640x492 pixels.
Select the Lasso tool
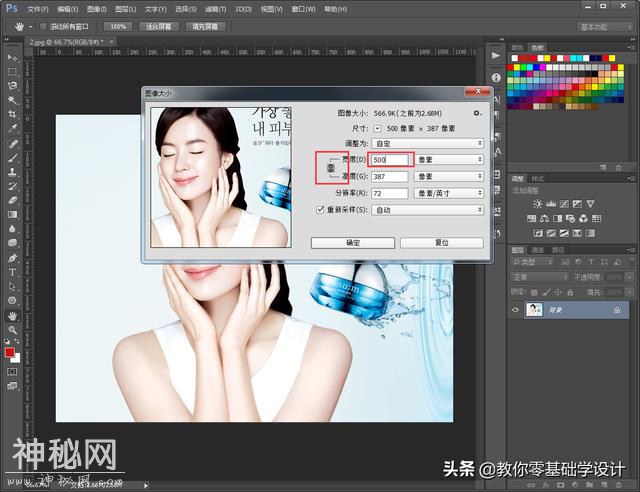pyautogui.click(x=12, y=86)
